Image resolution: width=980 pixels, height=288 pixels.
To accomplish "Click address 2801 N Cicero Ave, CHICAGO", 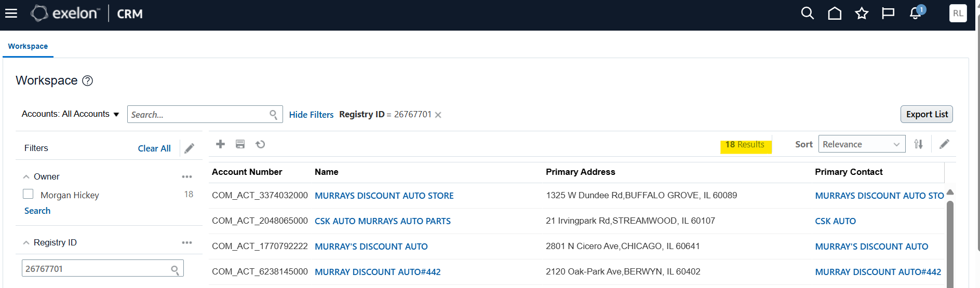I will (623, 246).
